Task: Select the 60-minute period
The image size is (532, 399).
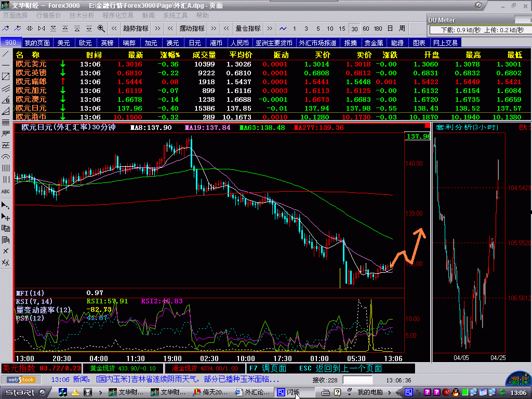Action: pos(366,29)
